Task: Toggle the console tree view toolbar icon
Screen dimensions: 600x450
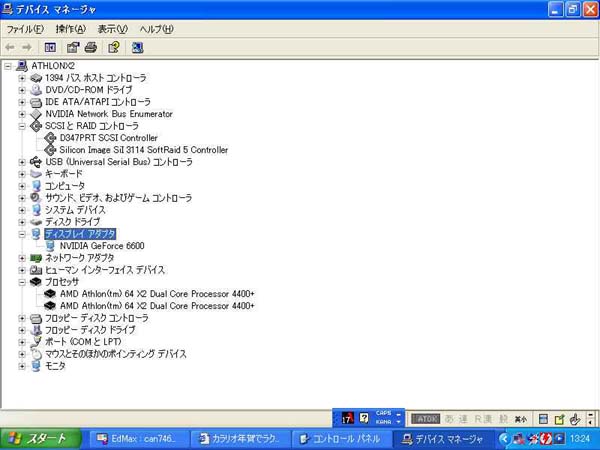Action: 50,47
